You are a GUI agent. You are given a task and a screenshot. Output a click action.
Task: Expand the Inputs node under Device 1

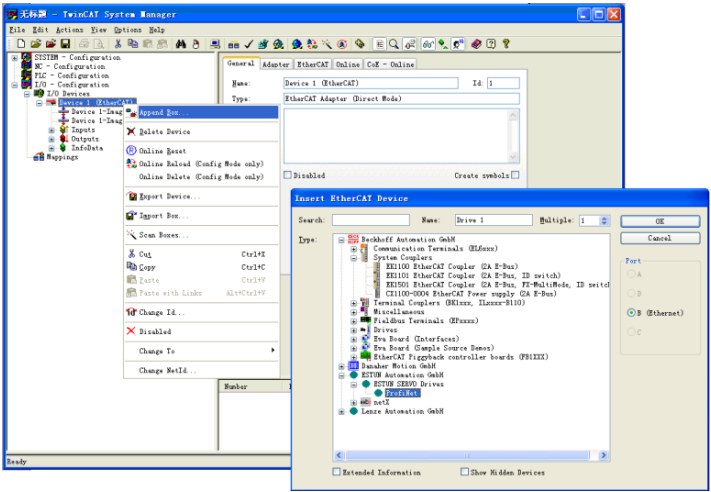51,130
